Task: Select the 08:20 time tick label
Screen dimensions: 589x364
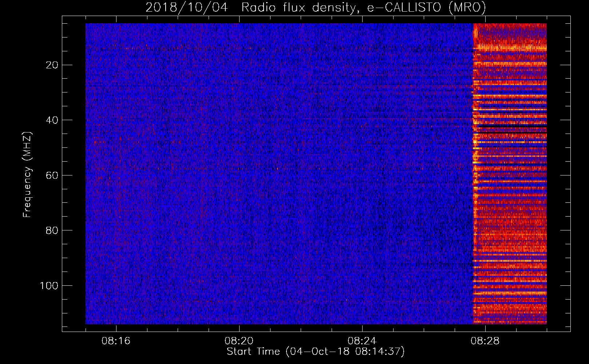Action: 239,341
